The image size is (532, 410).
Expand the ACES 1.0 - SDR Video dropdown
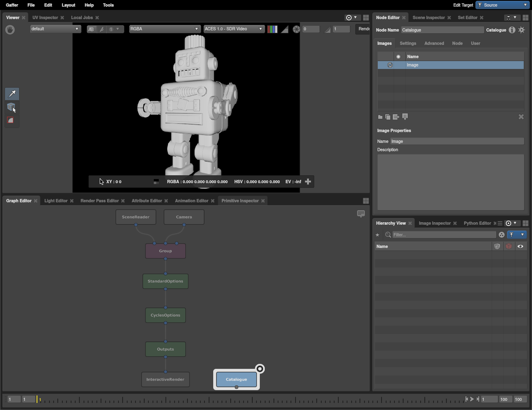click(x=234, y=29)
